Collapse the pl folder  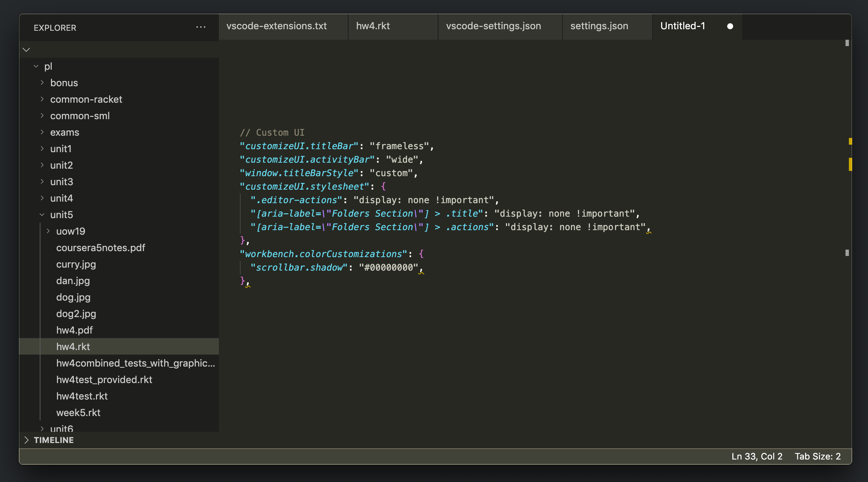pyautogui.click(x=36, y=66)
